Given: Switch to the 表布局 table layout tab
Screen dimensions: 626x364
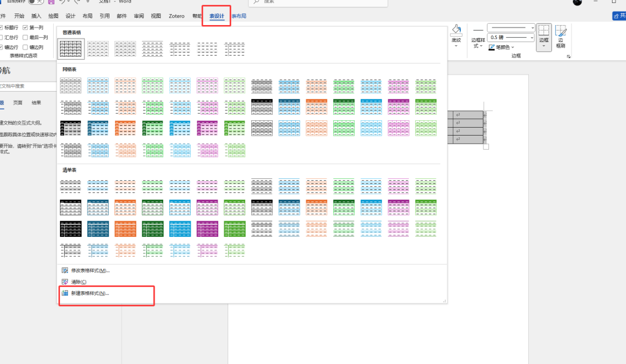Looking at the screenshot, I should [x=238, y=16].
